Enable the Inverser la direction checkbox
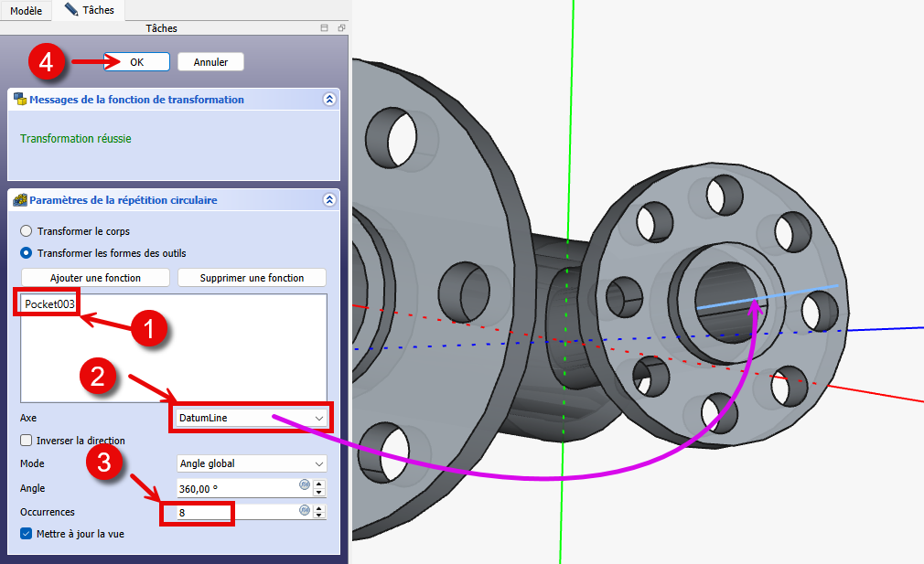The width and height of the screenshot is (924, 564). tap(27, 441)
